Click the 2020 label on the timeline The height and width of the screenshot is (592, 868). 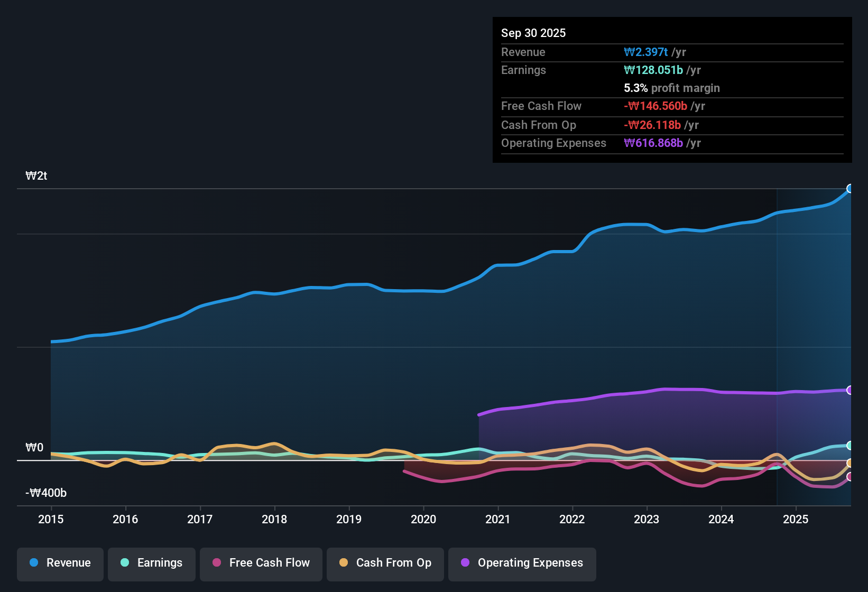click(x=424, y=520)
